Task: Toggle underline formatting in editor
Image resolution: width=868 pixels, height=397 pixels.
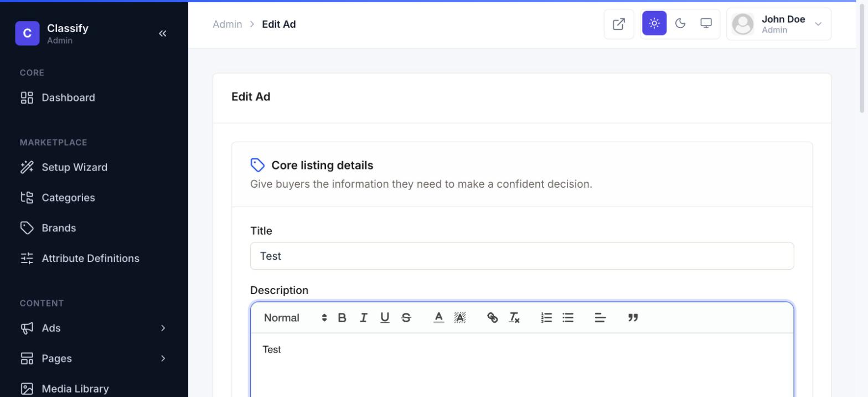Action: pos(385,318)
